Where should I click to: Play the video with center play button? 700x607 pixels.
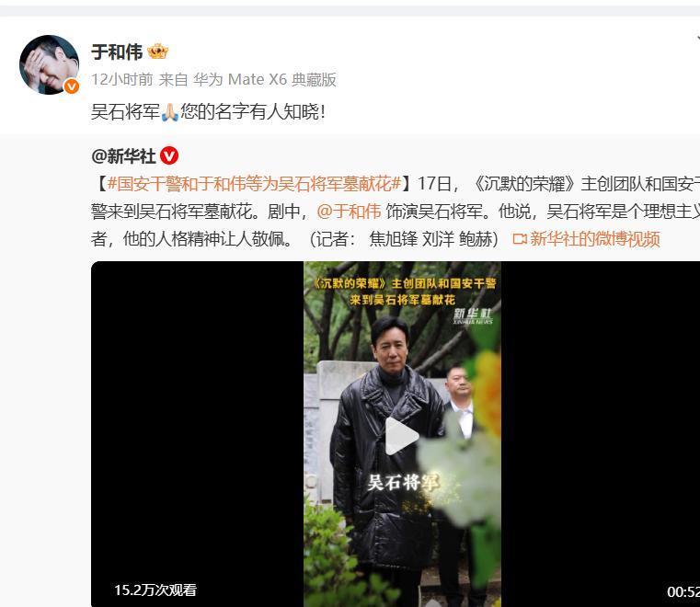click(401, 436)
